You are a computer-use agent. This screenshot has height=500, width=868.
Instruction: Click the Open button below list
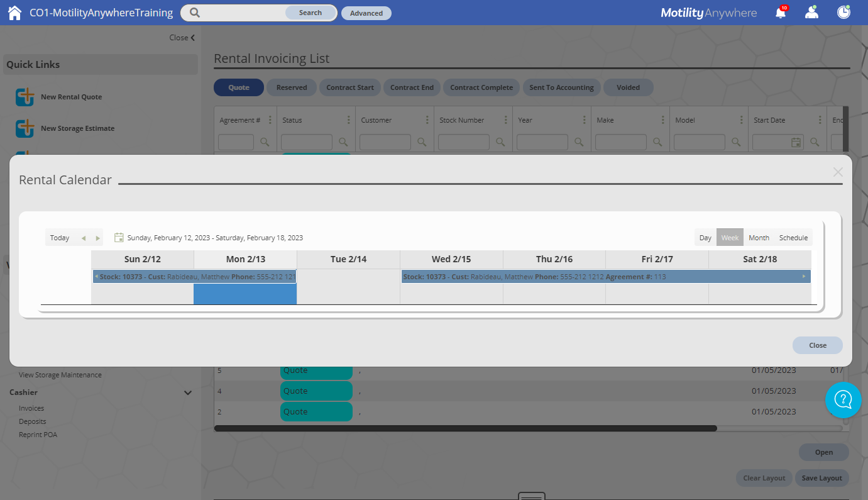[824, 452]
